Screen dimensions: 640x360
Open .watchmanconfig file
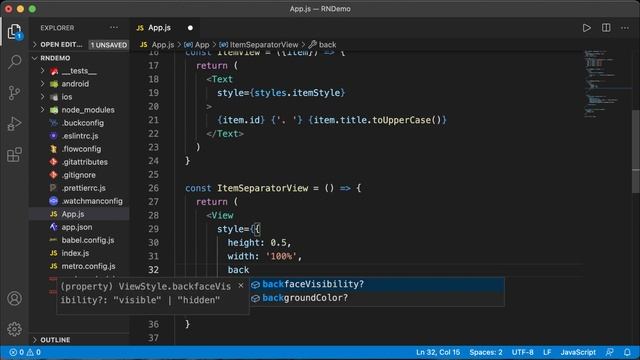tap(92, 201)
